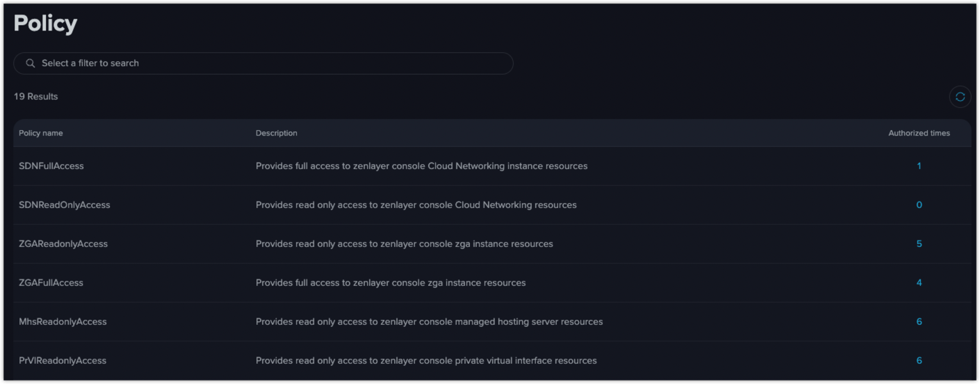Screen dimensions: 980x384
Task: Click authorized times count 1 for SDNFullAccess
Action: (919, 166)
